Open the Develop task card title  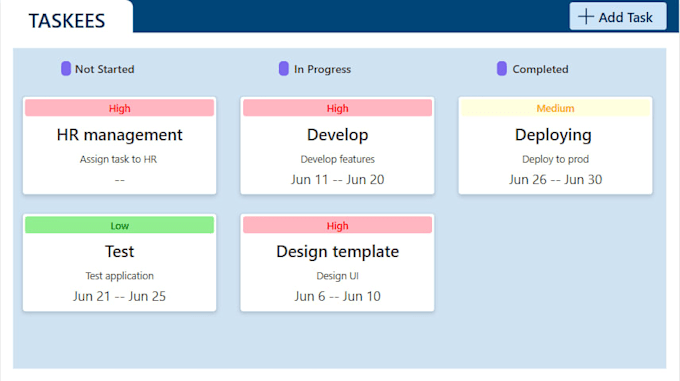tap(337, 135)
